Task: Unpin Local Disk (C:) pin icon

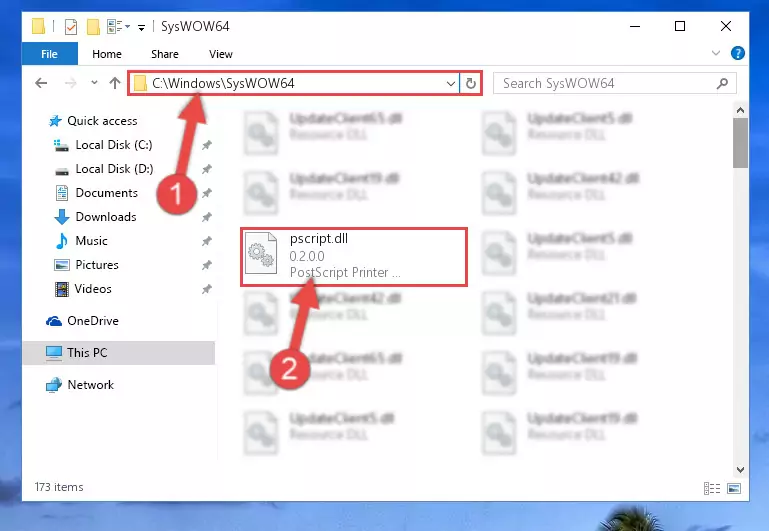Action: click(x=206, y=145)
